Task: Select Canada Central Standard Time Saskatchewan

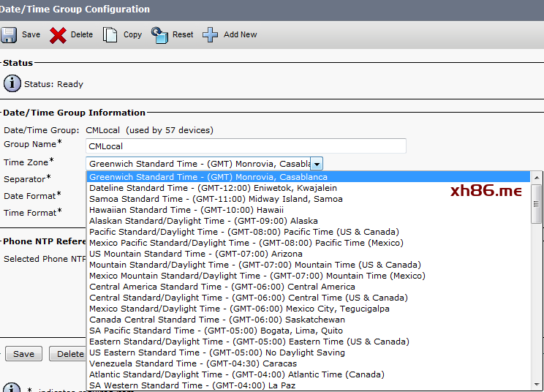Action: [217, 320]
